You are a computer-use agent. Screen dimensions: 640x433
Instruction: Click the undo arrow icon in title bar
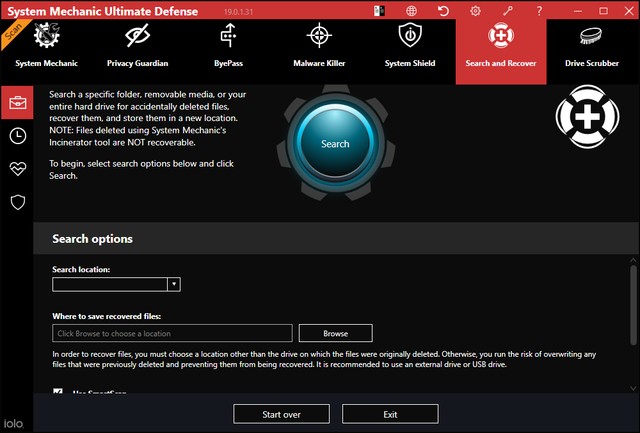tap(443, 11)
